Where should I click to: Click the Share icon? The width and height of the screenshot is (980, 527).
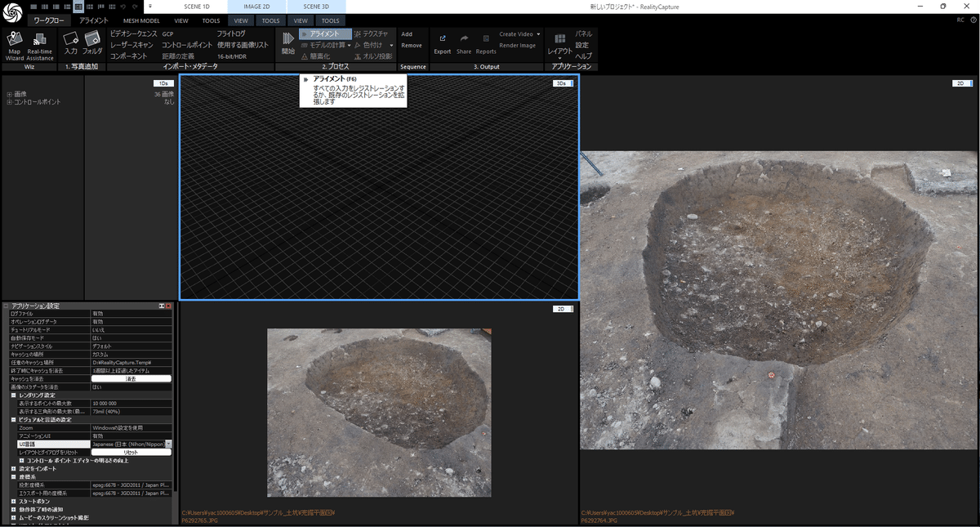[464, 42]
